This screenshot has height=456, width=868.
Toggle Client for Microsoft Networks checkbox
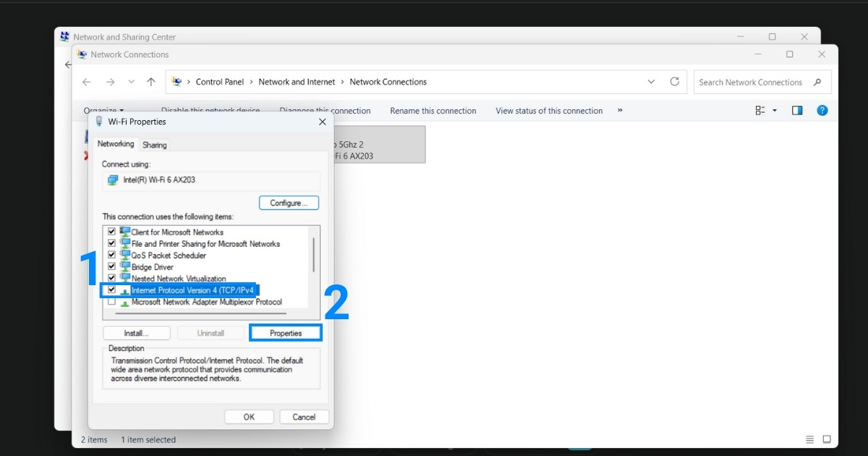pos(111,232)
